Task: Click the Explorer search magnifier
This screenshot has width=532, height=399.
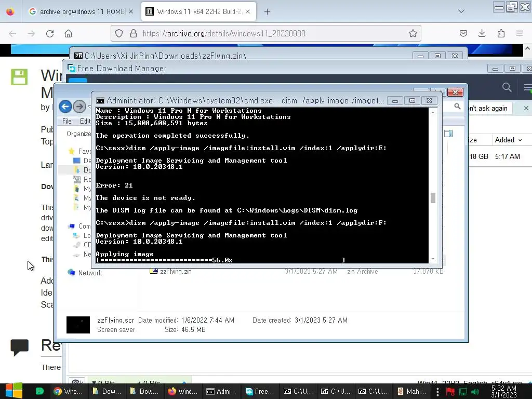Action: [x=457, y=107]
